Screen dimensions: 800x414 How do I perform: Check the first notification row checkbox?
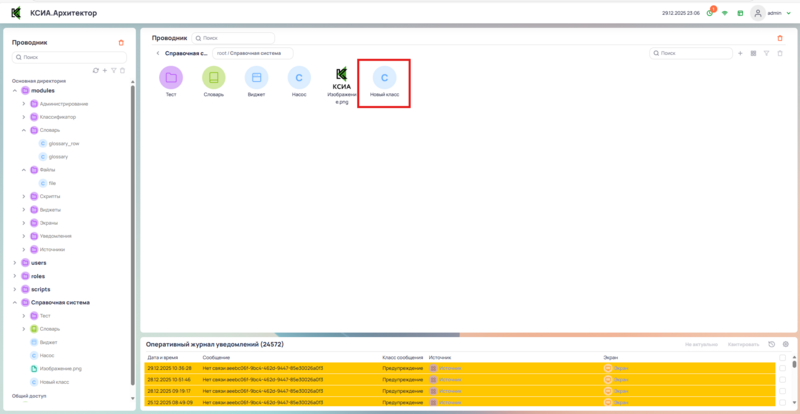pos(782,368)
